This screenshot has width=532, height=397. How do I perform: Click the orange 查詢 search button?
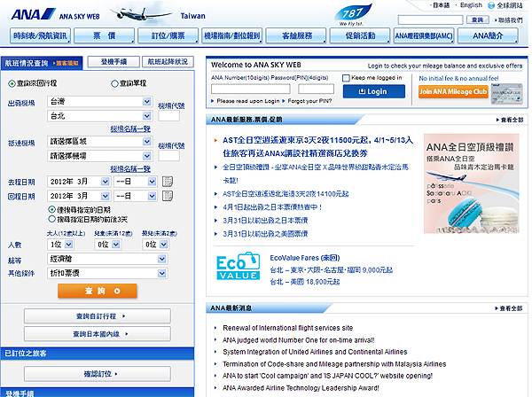[x=98, y=291]
